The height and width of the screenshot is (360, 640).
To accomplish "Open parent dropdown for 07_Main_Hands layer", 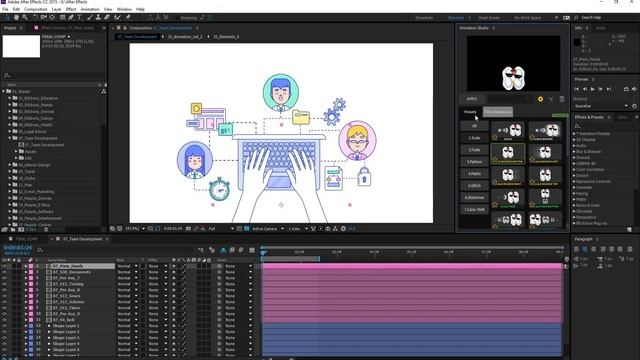I will point(238,266).
